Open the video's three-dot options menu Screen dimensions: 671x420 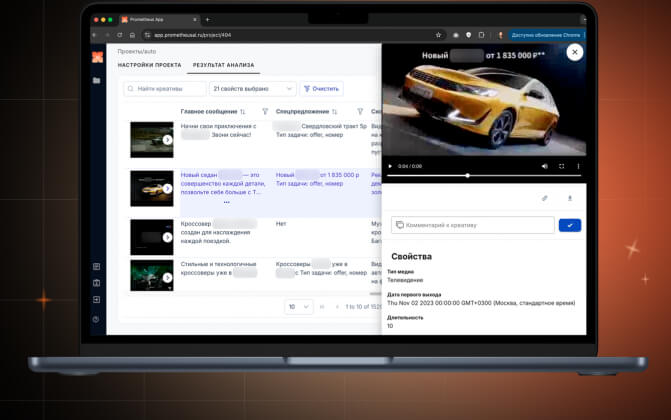[578, 166]
